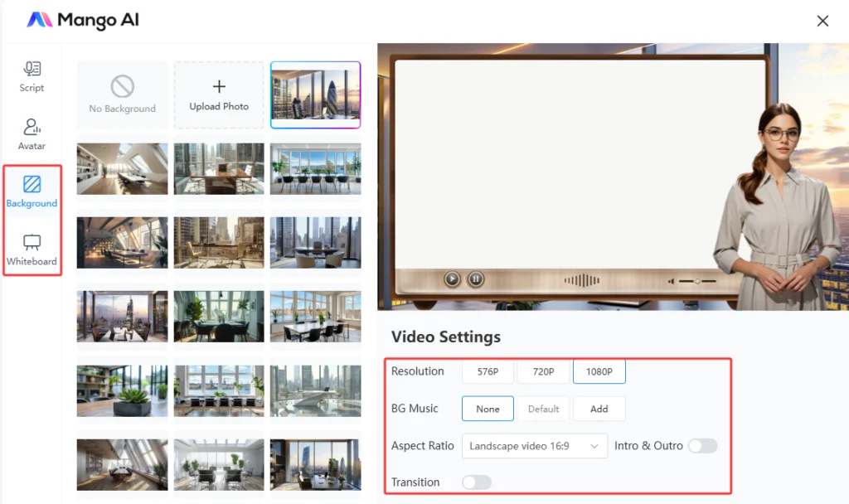Set BG Music to None

point(488,409)
